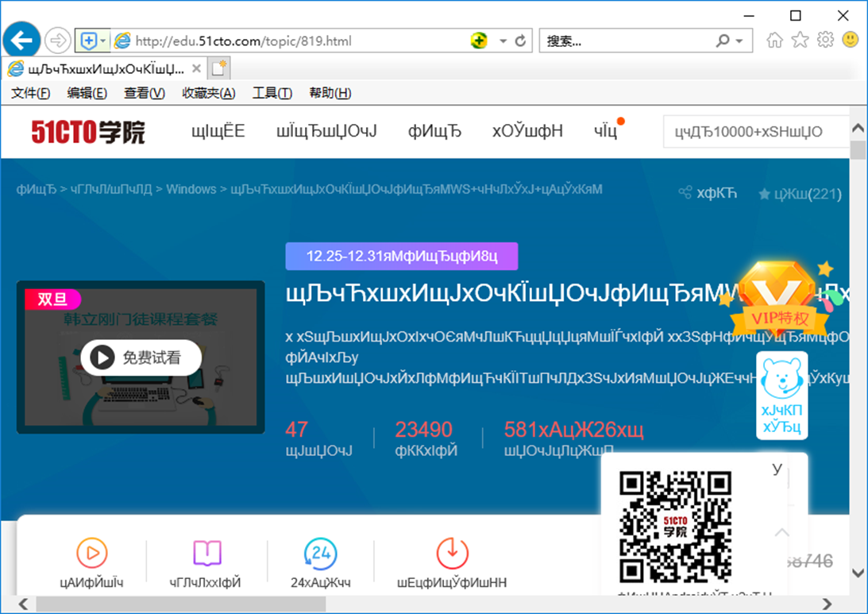
Task: Click horizontal scrollbar left arrow
Action: click(23, 604)
